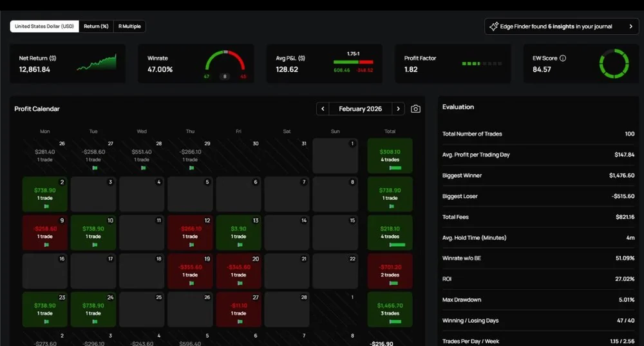The height and width of the screenshot is (346, 644).
Task: Switch to Return (%) tab
Action: pos(96,26)
